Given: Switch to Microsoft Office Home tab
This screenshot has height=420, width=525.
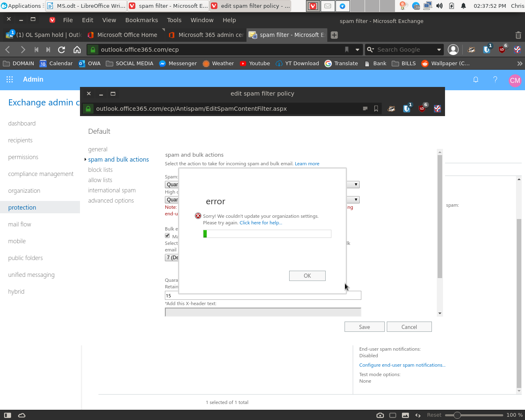Looking at the screenshot, I should (x=124, y=35).
